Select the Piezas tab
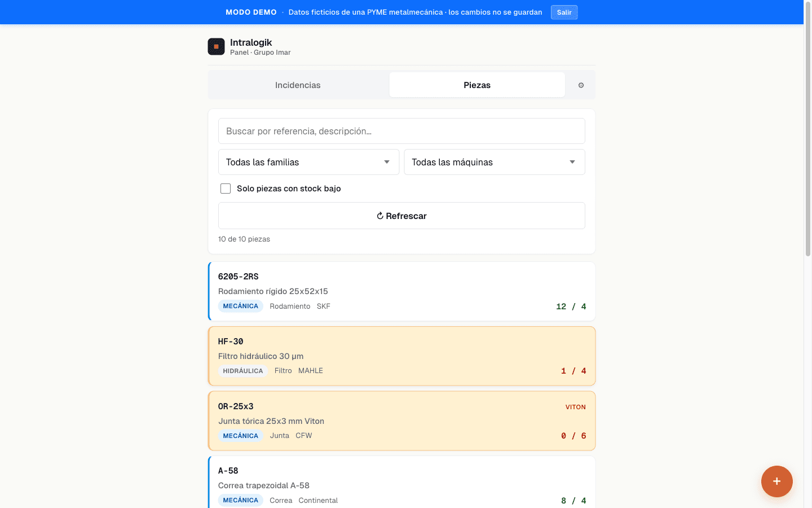 pos(477,85)
